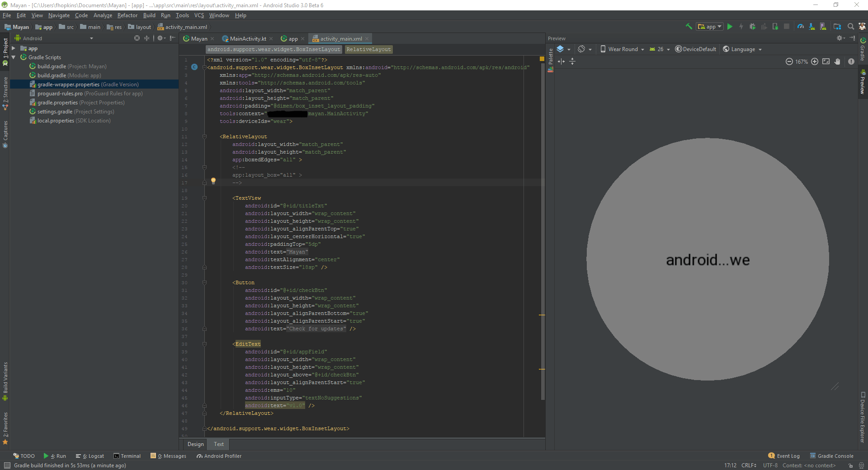This screenshot has width=868, height=470.
Task: Open the Wear Round device dropdown
Action: pyautogui.click(x=622, y=49)
